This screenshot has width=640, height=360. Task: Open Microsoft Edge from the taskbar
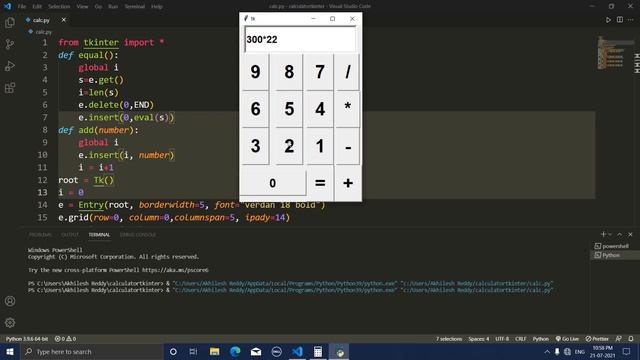(x=235, y=351)
